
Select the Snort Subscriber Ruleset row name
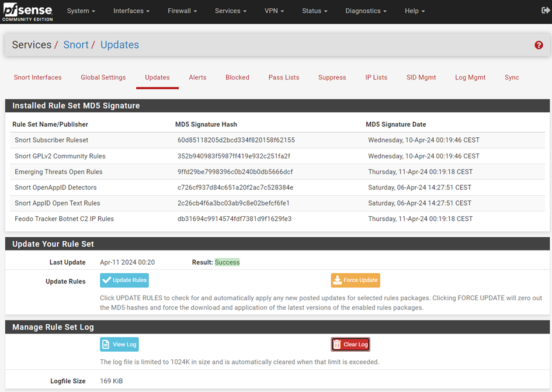[51, 140]
